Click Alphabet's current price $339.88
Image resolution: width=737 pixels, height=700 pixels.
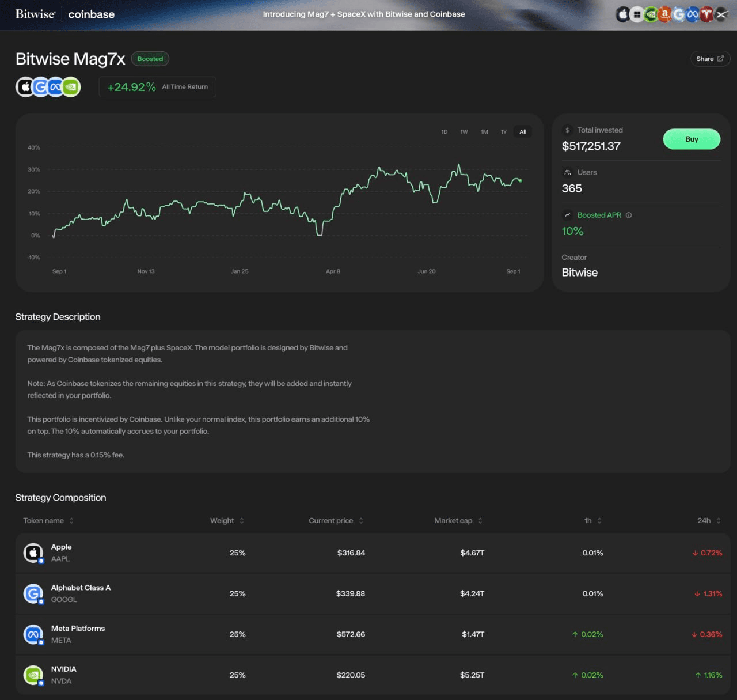[x=351, y=593]
